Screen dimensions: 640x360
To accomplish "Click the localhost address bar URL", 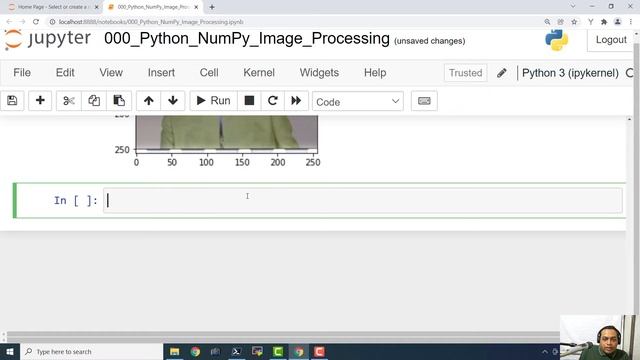I will (151, 22).
